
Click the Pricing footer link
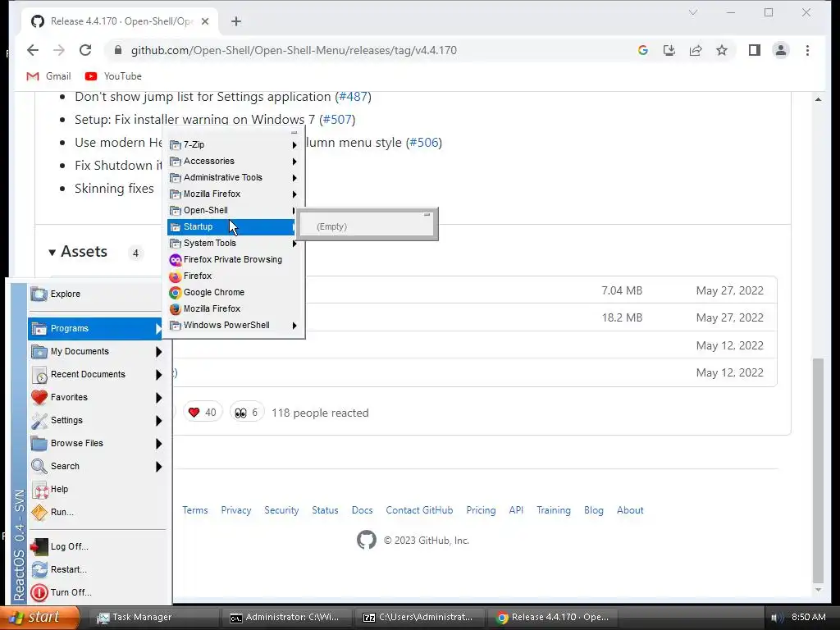[x=481, y=510]
